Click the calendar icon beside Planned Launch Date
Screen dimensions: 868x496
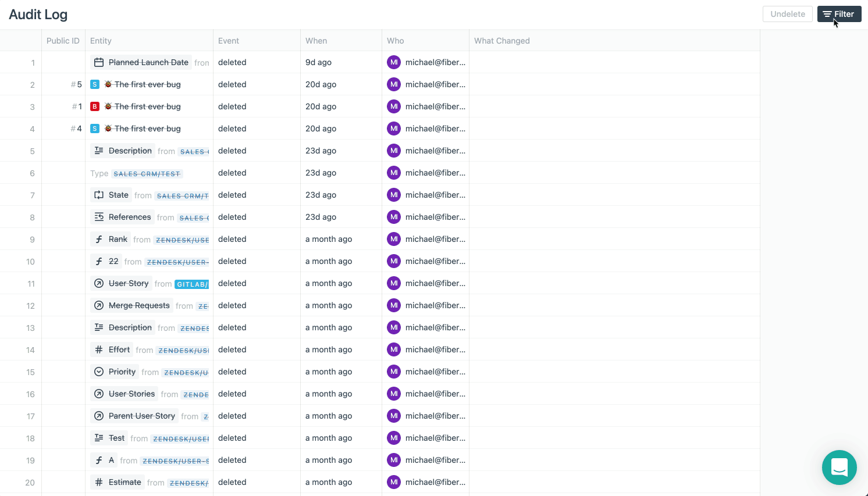point(99,62)
